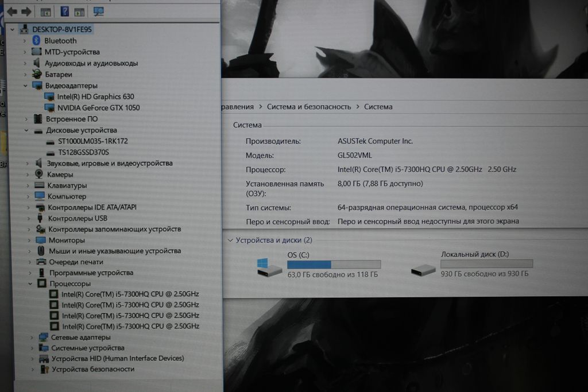Click the model value GL502VML
The image size is (588, 392).
355,155
